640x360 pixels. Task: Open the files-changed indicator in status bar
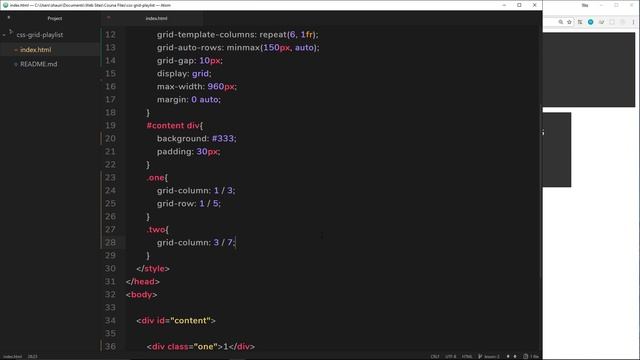tap(531, 356)
